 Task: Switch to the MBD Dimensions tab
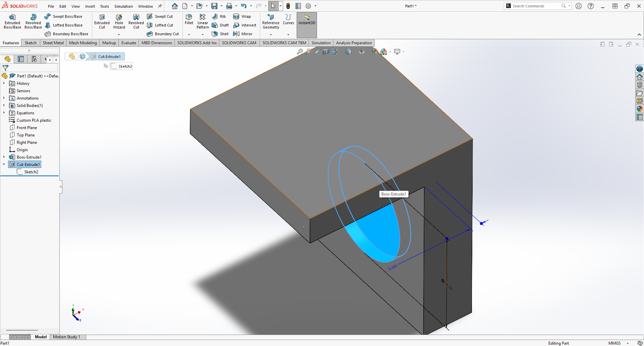tap(157, 43)
